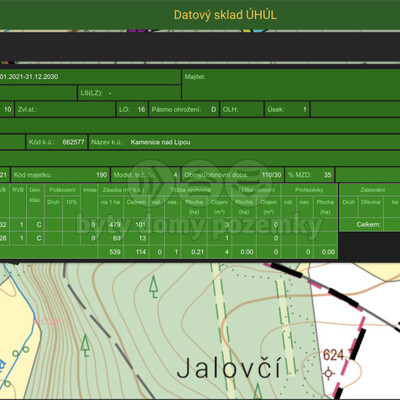This screenshot has height=400, width=400.
Task: Select the cell value 101
Action: [141, 225]
